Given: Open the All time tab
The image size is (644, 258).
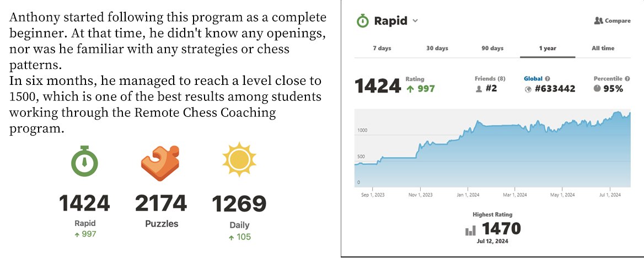Looking at the screenshot, I should (603, 49).
